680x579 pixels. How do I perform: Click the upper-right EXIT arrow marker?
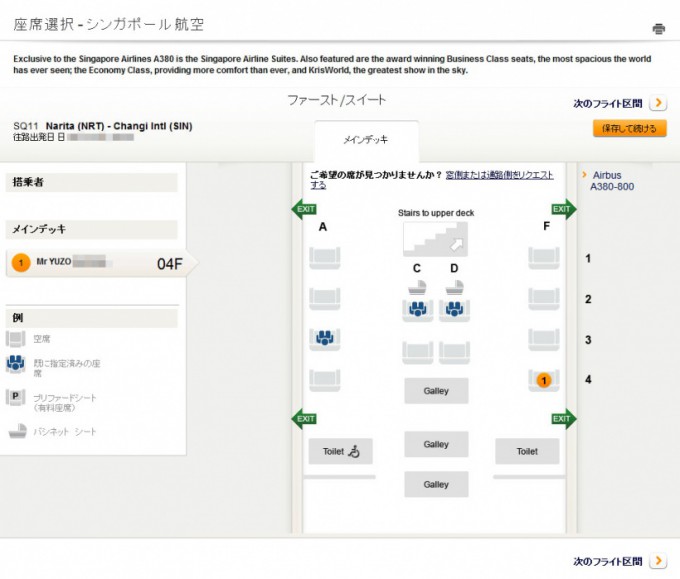(564, 209)
